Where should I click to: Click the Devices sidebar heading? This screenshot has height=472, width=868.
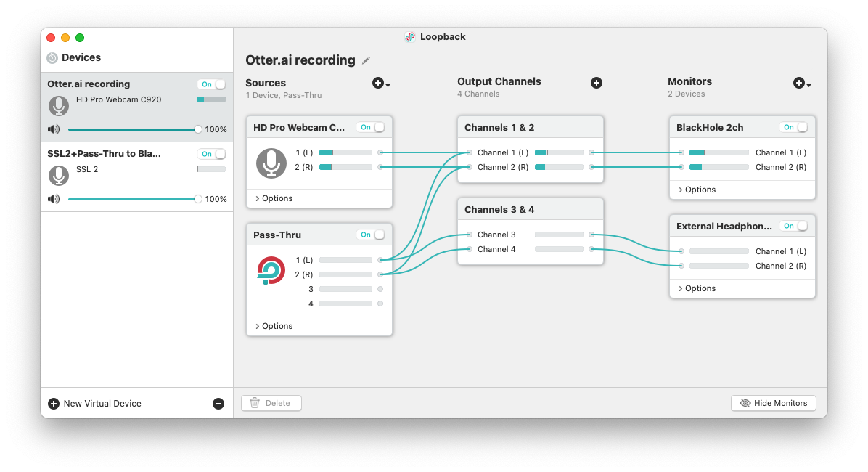tap(81, 57)
